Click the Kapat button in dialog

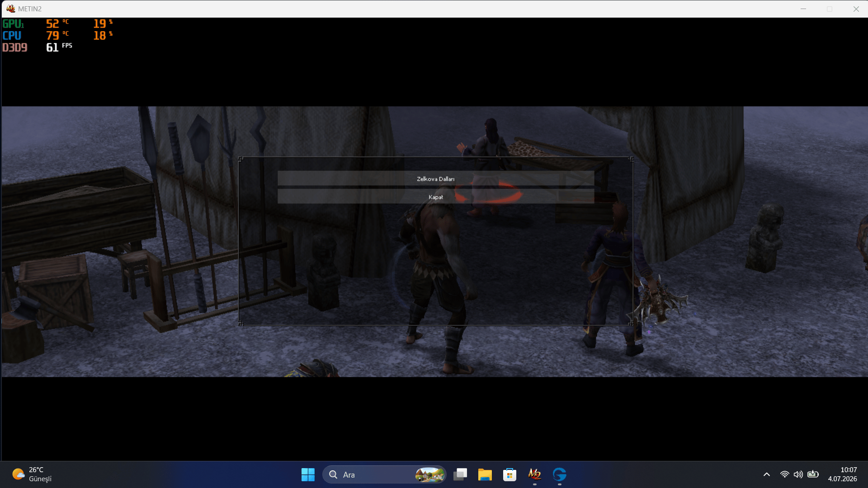[x=435, y=197]
